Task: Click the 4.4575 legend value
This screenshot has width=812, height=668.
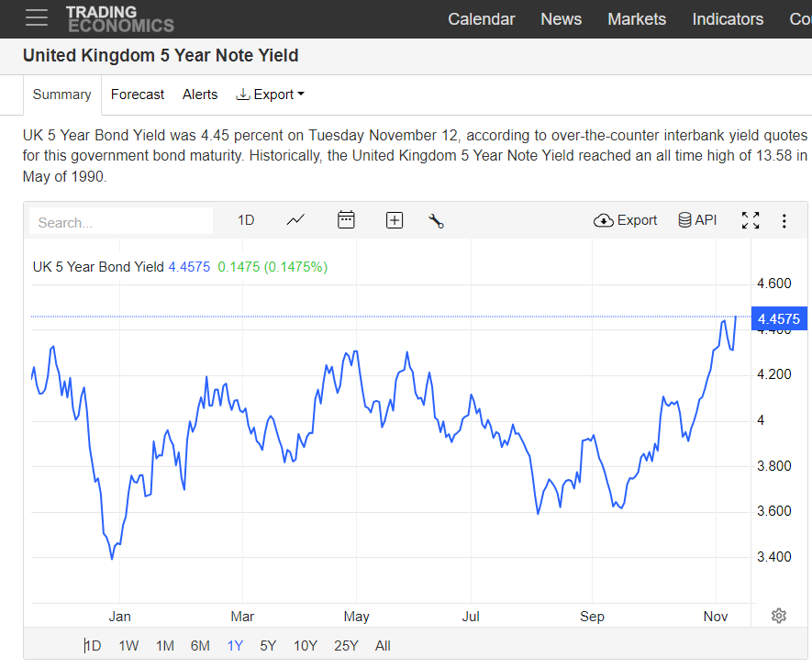Action: 190,267
